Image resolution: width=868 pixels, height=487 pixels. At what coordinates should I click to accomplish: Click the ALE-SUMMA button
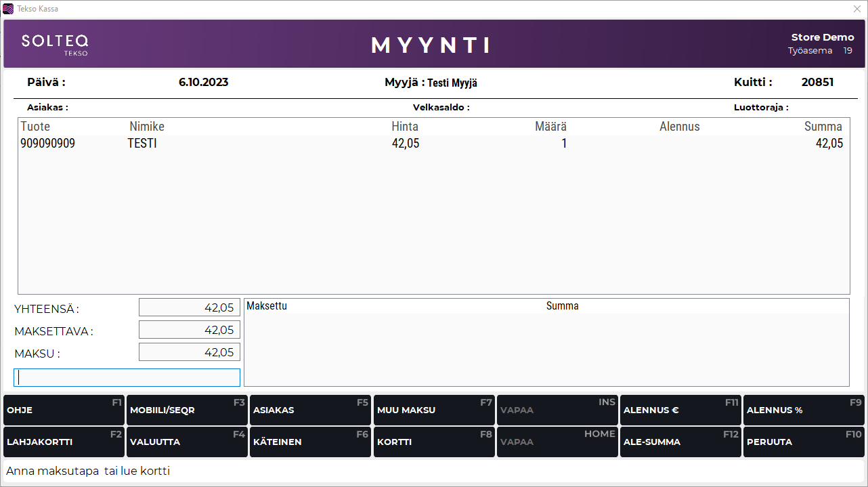[x=680, y=442]
